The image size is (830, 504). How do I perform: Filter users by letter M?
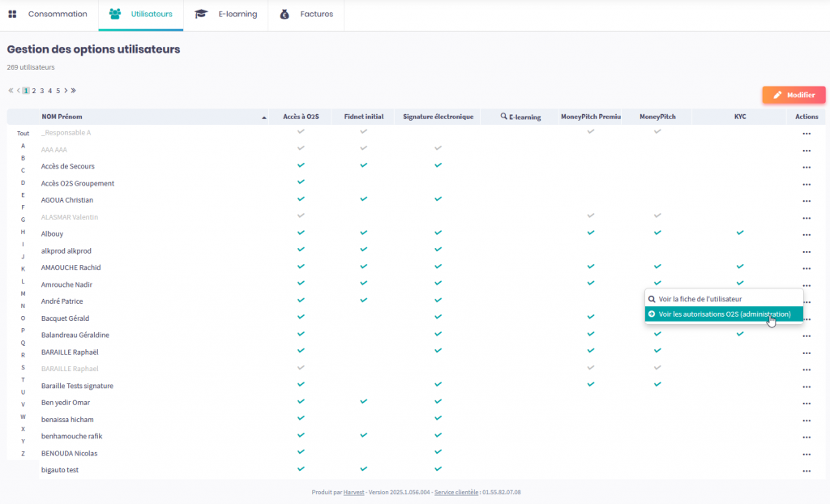pos(23,293)
